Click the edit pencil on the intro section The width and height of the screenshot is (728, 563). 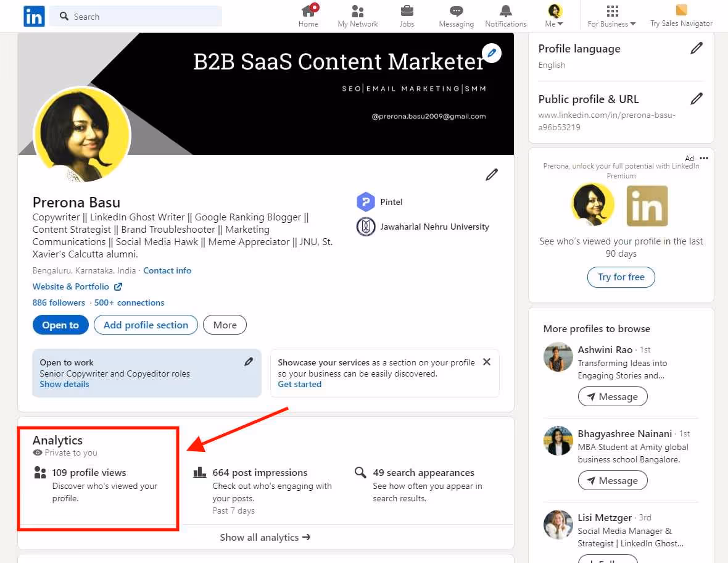pyautogui.click(x=492, y=175)
